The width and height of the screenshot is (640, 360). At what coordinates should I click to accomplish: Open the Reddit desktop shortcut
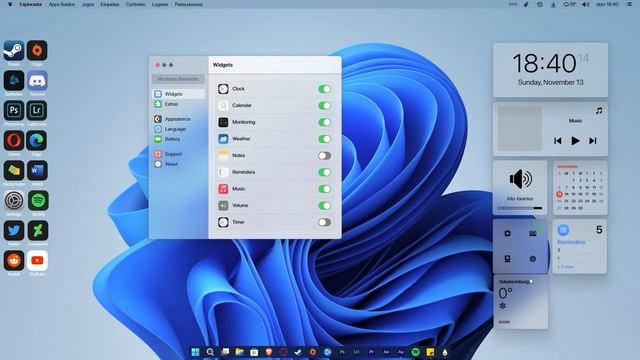click(x=14, y=260)
